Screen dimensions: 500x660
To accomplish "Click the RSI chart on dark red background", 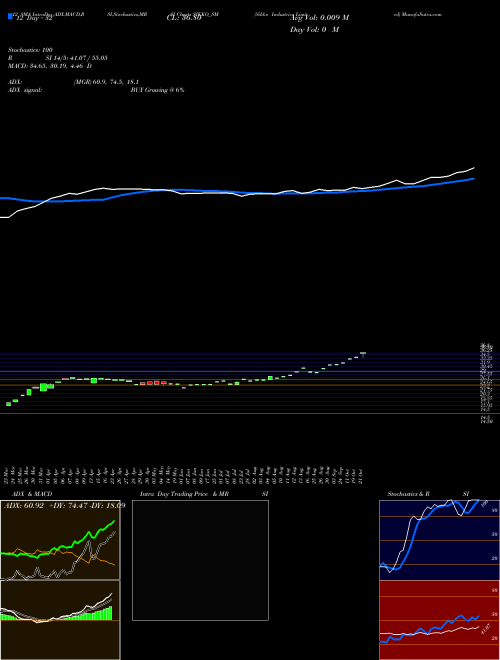I will (439, 620).
